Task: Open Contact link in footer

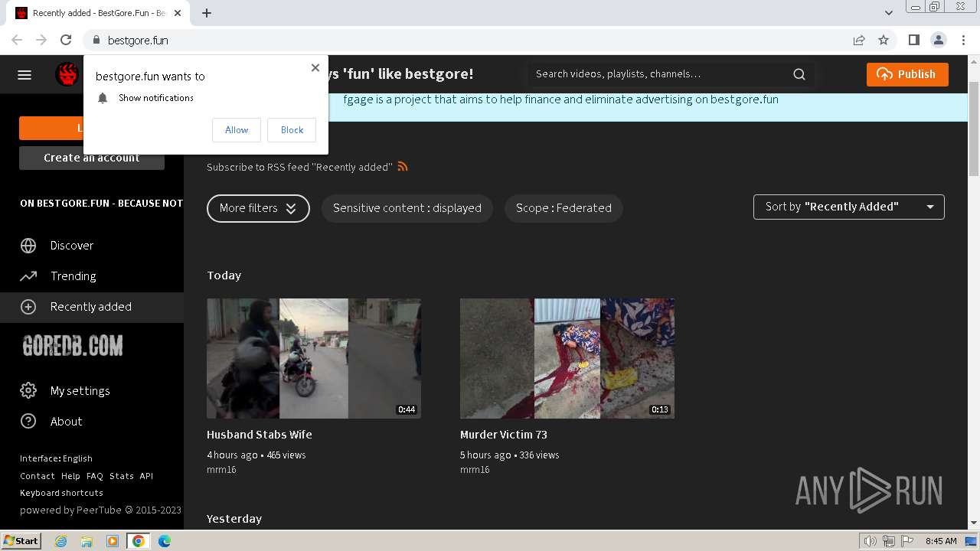Action: tap(38, 476)
